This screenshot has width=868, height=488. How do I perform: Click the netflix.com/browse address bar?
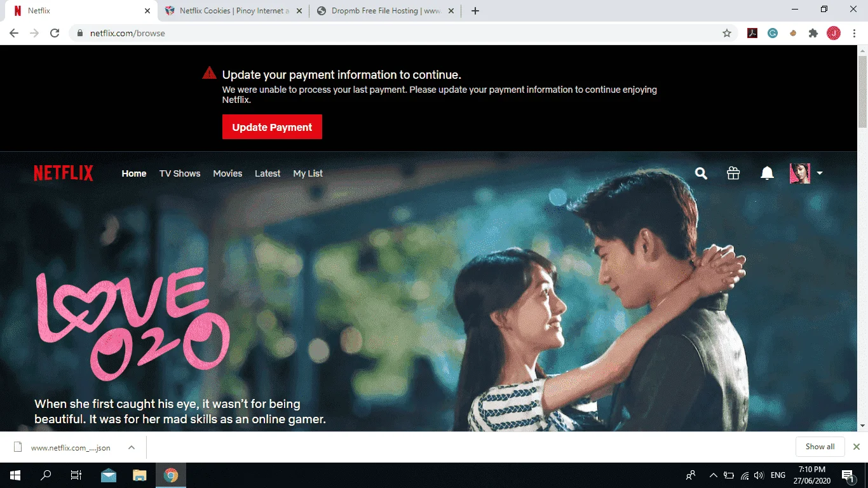point(404,33)
